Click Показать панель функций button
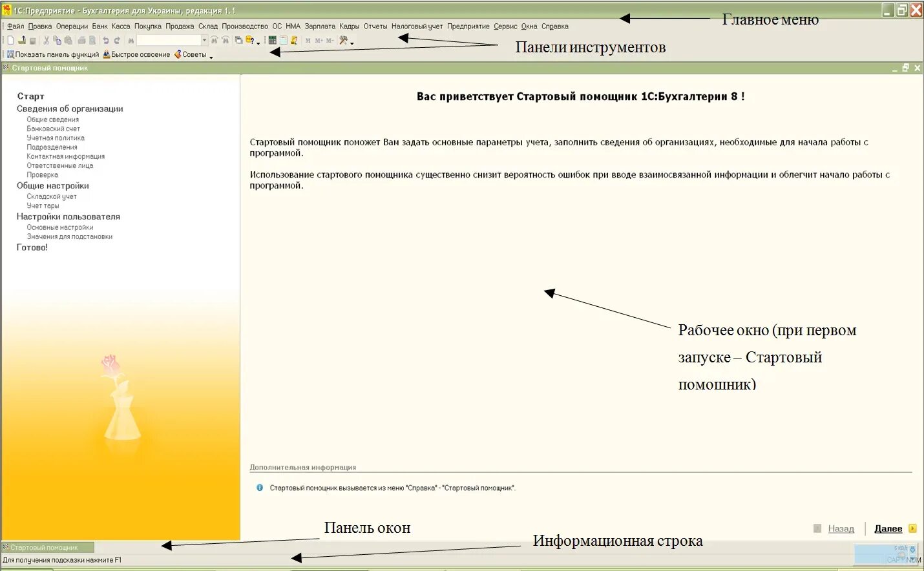This screenshot has width=924, height=571. click(53, 54)
